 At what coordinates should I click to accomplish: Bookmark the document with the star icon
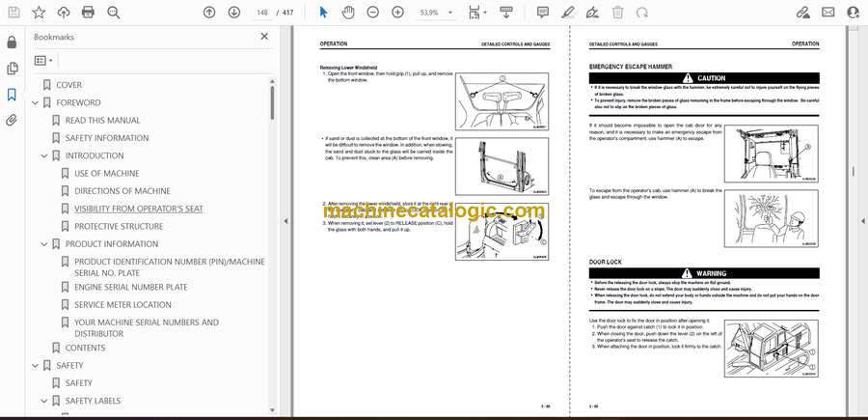pos(39,13)
